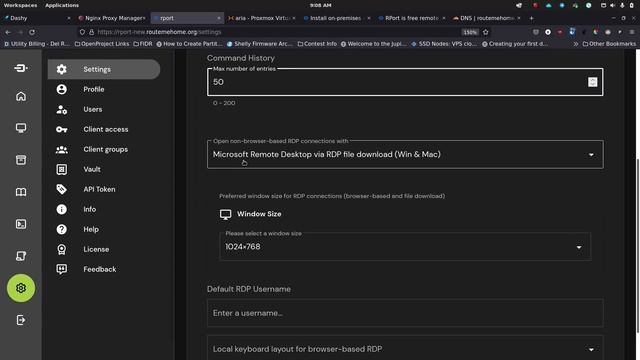The height and width of the screenshot is (360, 640).
Task: Click the License ribbon badge icon
Action: coord(62,249)
